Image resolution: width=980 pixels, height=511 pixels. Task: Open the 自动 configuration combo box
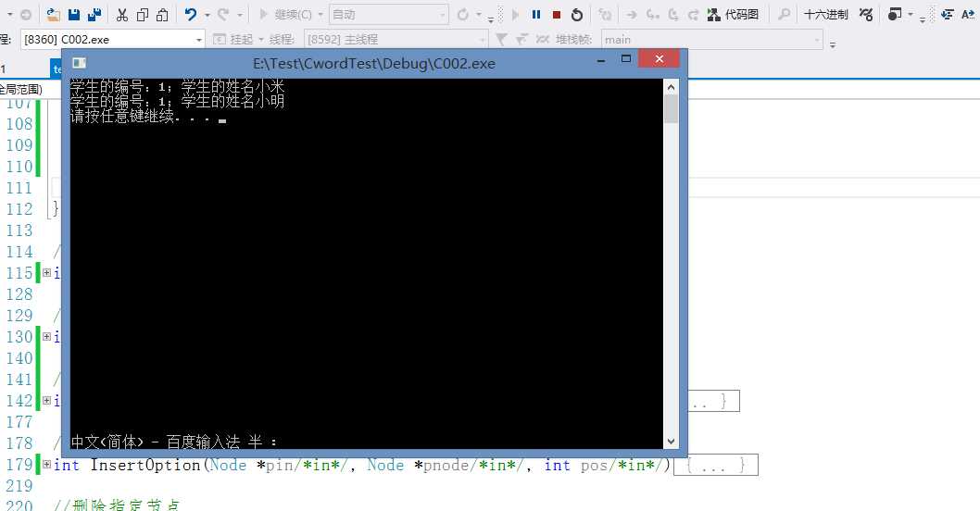click(x=389, y=15)
